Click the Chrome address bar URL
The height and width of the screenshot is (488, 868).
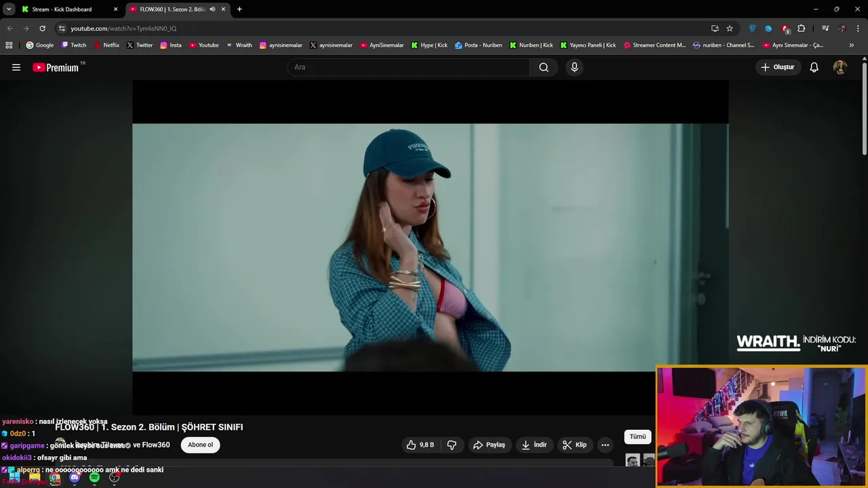click(123, 28)
